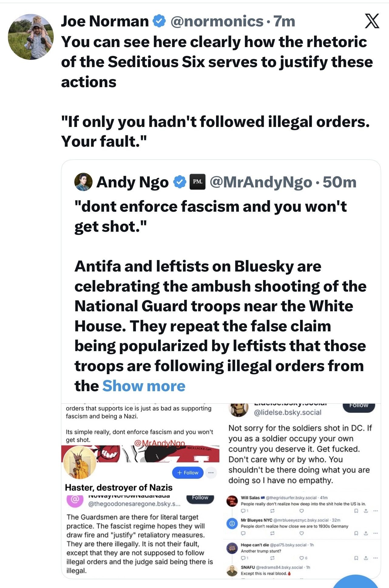This screenshot has height=588, width=389.
Task: Click Andy Ngo's verified checkmark badge
Action: [180, 182]
